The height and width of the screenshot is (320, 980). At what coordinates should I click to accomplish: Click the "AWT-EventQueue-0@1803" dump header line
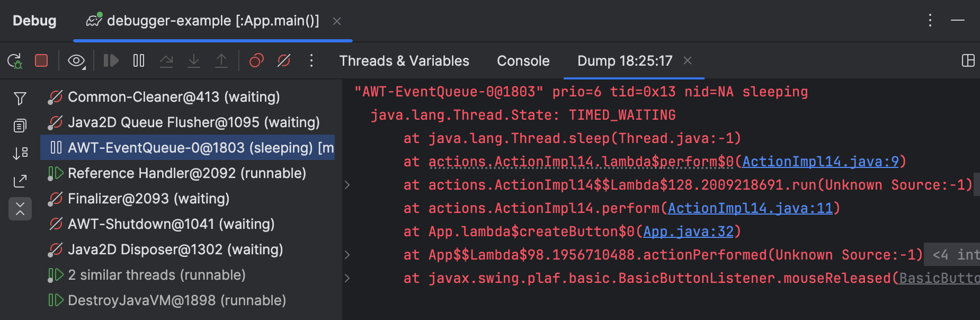tap(581, 92)
